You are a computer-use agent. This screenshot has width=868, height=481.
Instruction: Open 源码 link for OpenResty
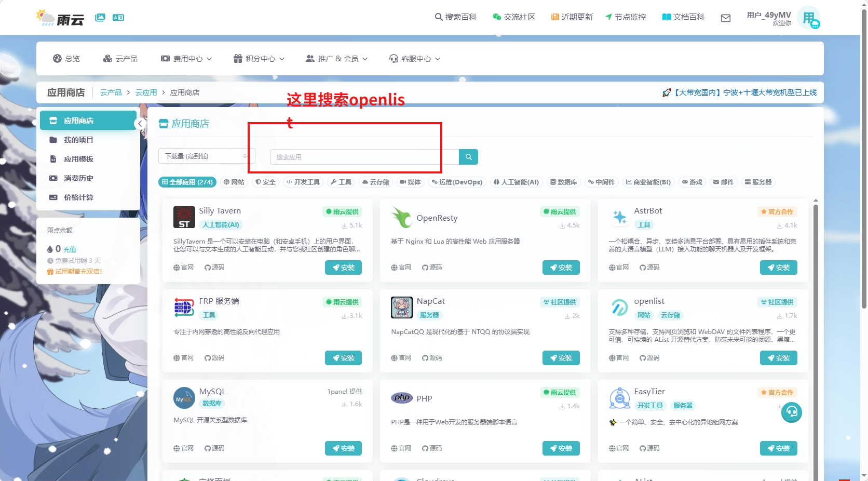432,268
